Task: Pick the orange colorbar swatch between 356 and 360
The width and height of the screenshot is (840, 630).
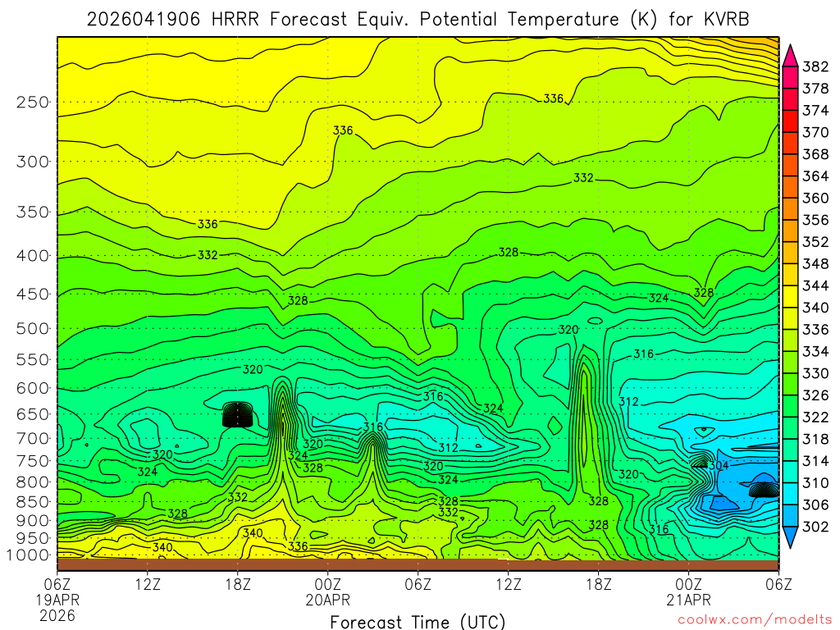Action: [790, 209]
